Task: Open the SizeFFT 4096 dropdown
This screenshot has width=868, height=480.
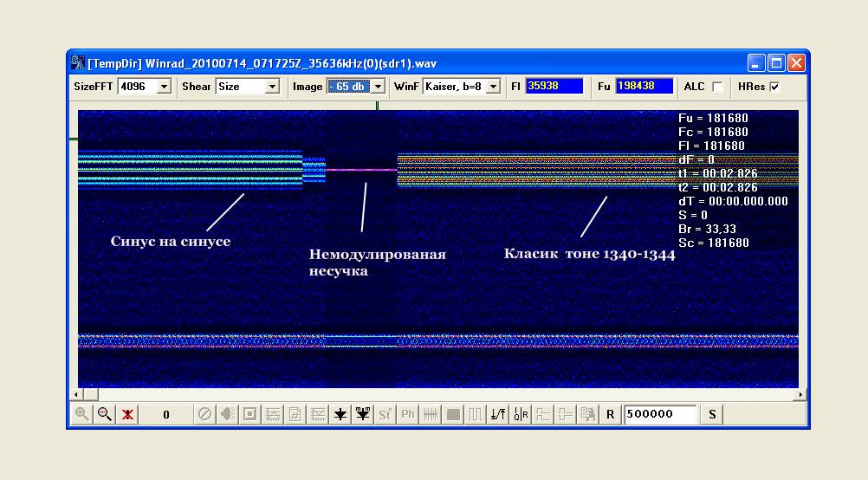Action: (164, 87)
